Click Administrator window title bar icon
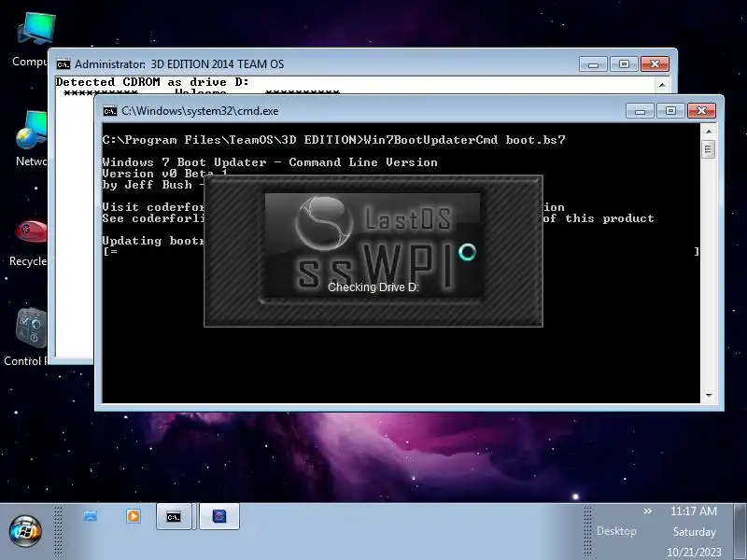 [x=63, y=64]
